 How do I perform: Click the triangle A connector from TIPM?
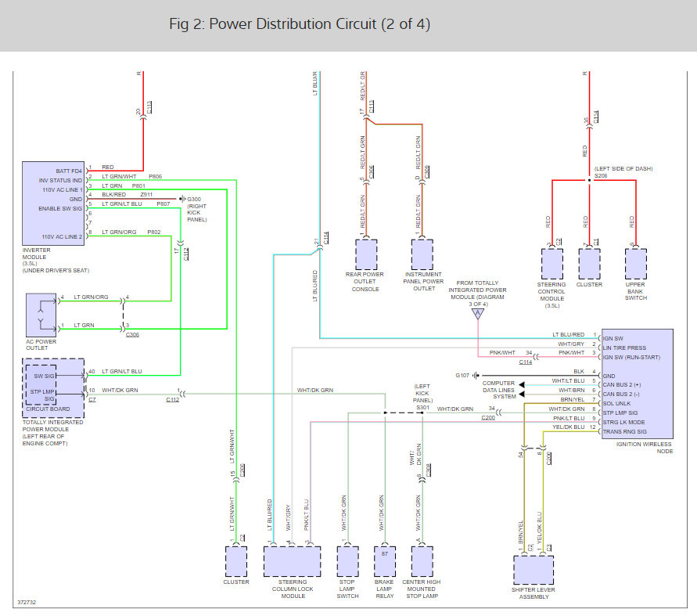click(x=478, y=314)
